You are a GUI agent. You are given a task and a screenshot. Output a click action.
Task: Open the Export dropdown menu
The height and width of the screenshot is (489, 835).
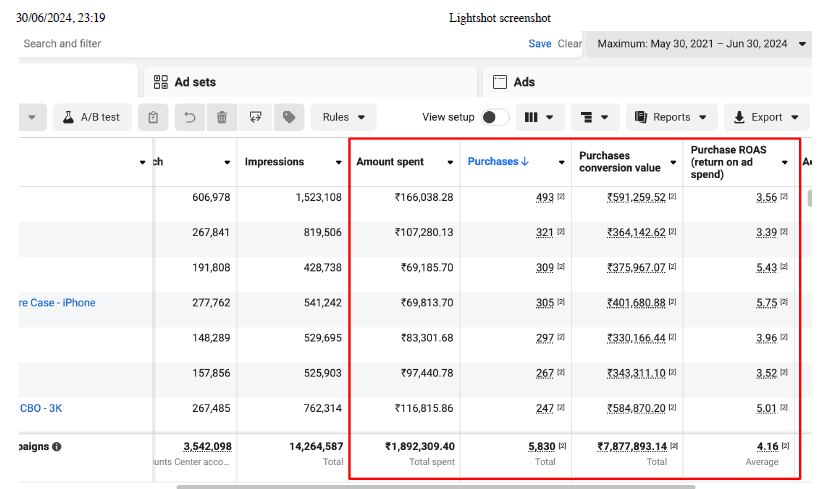[766, 117]
